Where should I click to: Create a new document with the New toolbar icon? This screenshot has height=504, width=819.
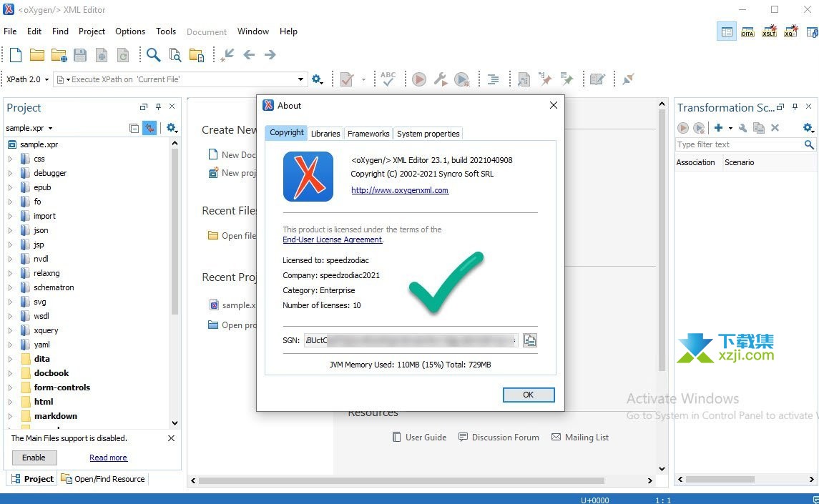coord(16,55)
